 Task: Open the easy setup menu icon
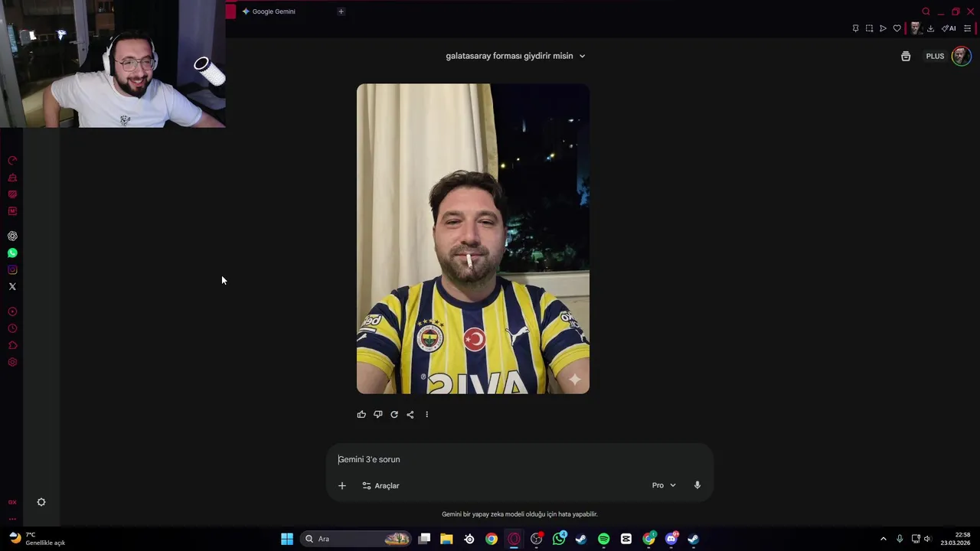click(x=967, y=28)
